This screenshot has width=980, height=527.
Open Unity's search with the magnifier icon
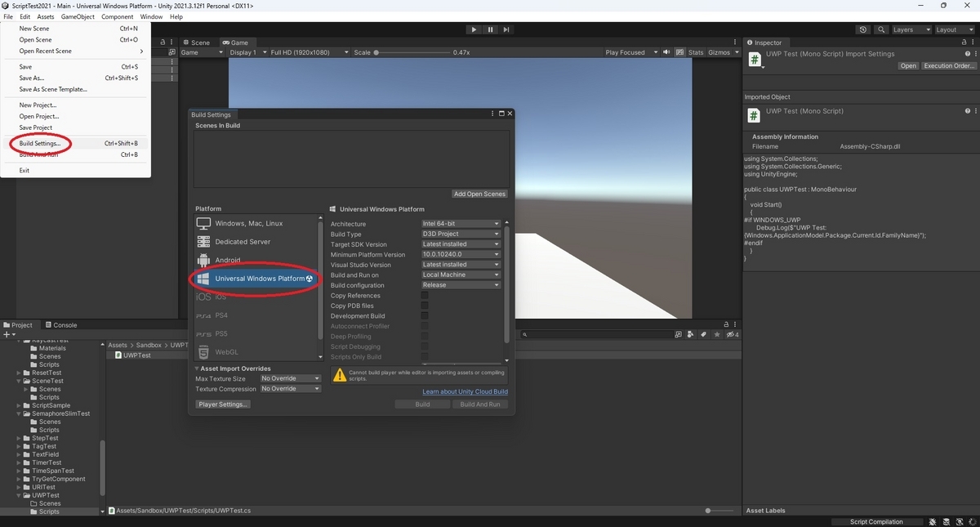coord(880,29)
